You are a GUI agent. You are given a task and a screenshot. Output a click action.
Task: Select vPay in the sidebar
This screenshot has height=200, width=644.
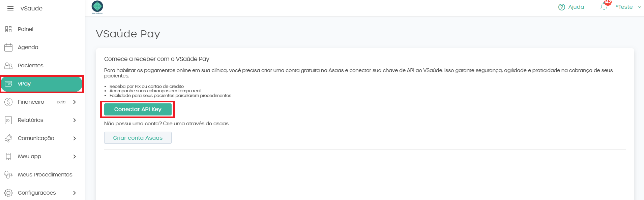(41, 84)
